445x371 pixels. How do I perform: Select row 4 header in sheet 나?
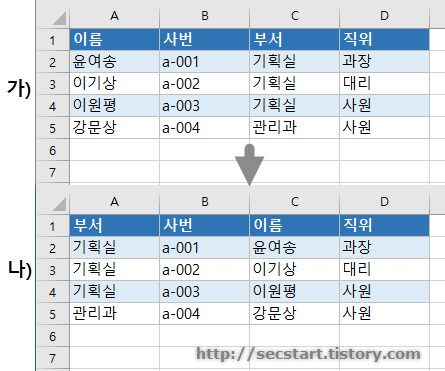pos(52,292)
